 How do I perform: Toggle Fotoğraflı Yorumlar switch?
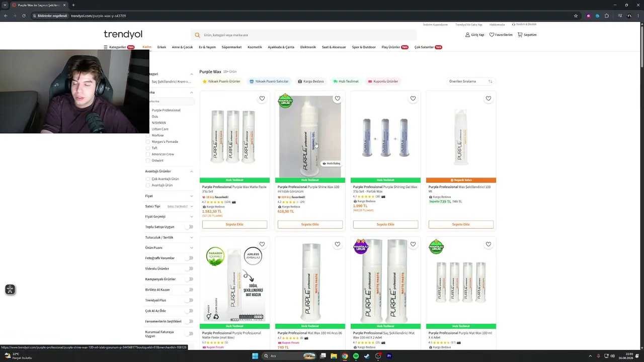click(190, 258)
